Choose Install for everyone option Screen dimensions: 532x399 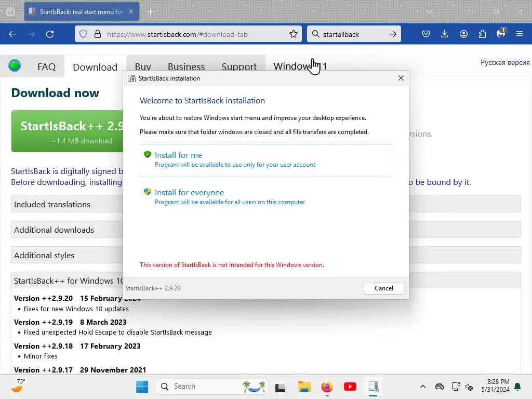click(265, 197)
